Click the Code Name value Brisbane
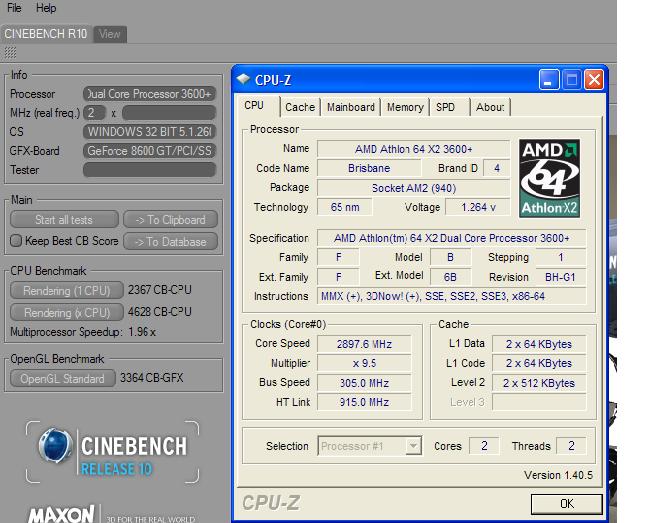This screenshot has width=669, height=523. [369, 168]
